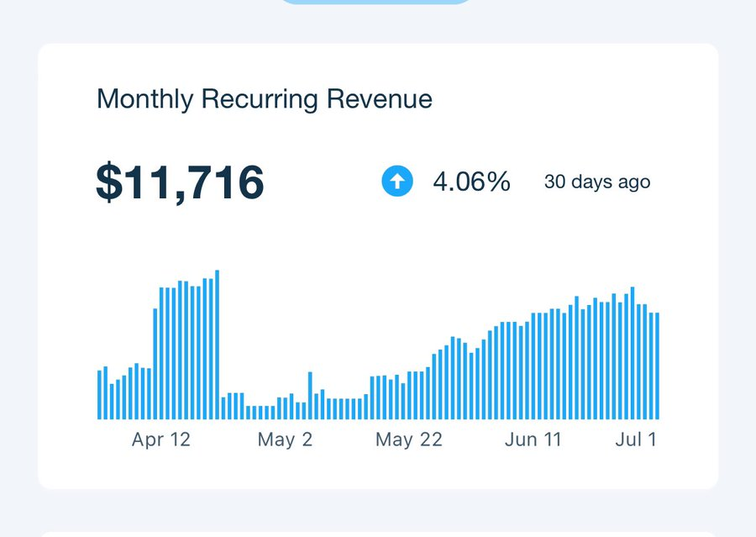Viewport: 756px width, 537px height.
Task: Select the Jul 1 axis label
Action: click(x=636, y=440)
